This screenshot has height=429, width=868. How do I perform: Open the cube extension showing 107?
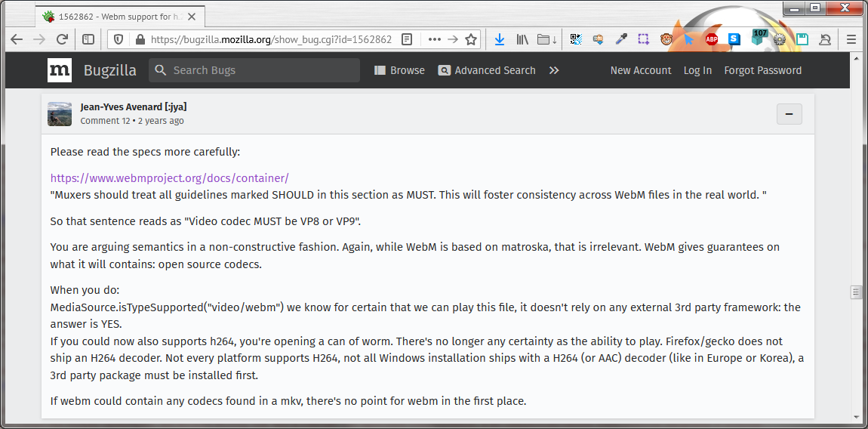point(759,38)
